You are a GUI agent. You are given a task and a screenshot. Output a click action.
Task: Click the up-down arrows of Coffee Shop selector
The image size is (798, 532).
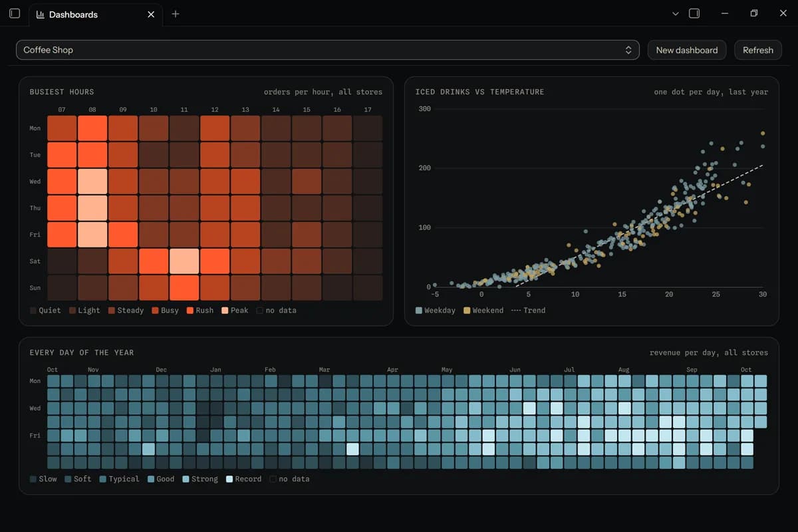[628, 50]
